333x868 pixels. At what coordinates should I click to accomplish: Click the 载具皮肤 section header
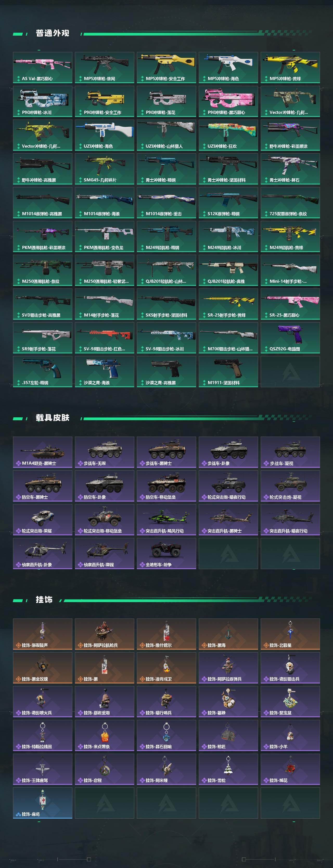[x=53, y=418]
